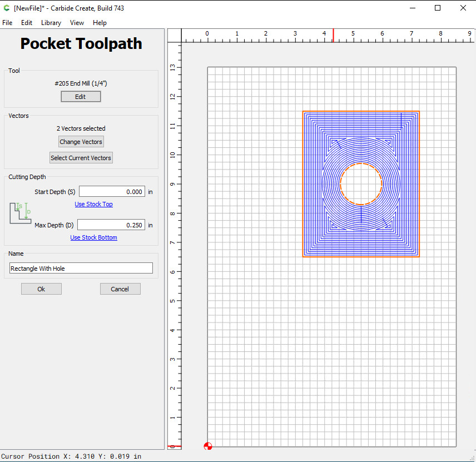The height and width of the screenshot is (462, 476).
Task: Open the View menu
Action: [77, 23]
